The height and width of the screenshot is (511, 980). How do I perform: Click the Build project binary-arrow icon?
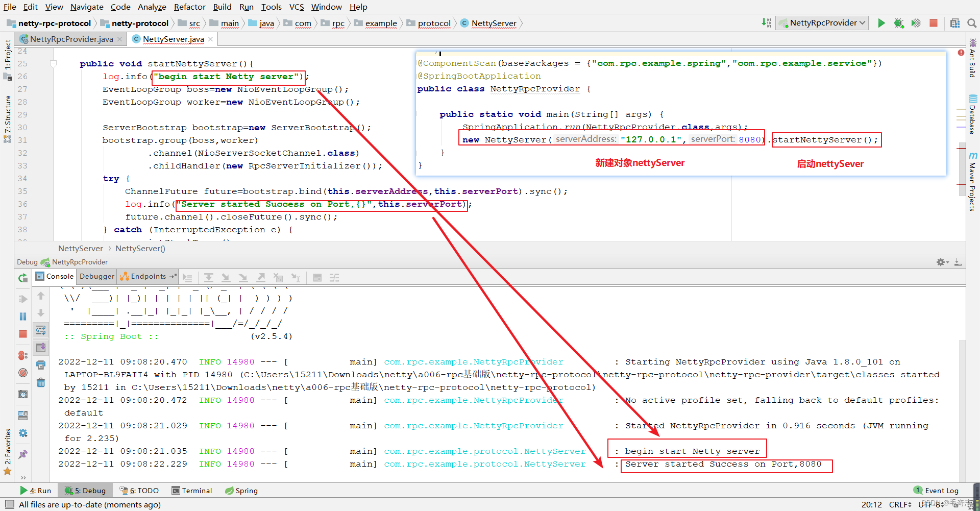tap(766, 23)
